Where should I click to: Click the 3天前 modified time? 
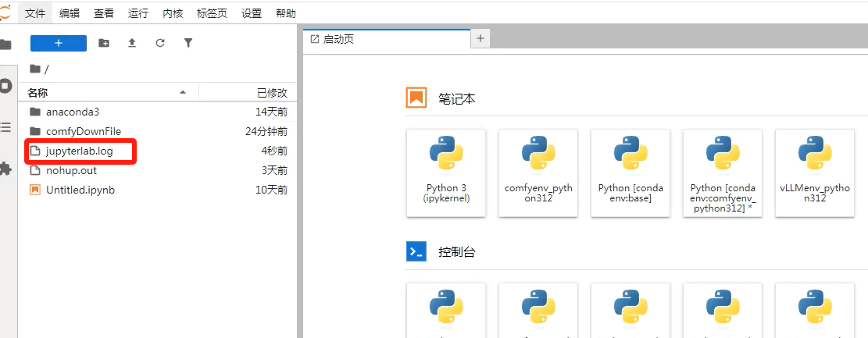pyautogui.click(x=274, y=170)
